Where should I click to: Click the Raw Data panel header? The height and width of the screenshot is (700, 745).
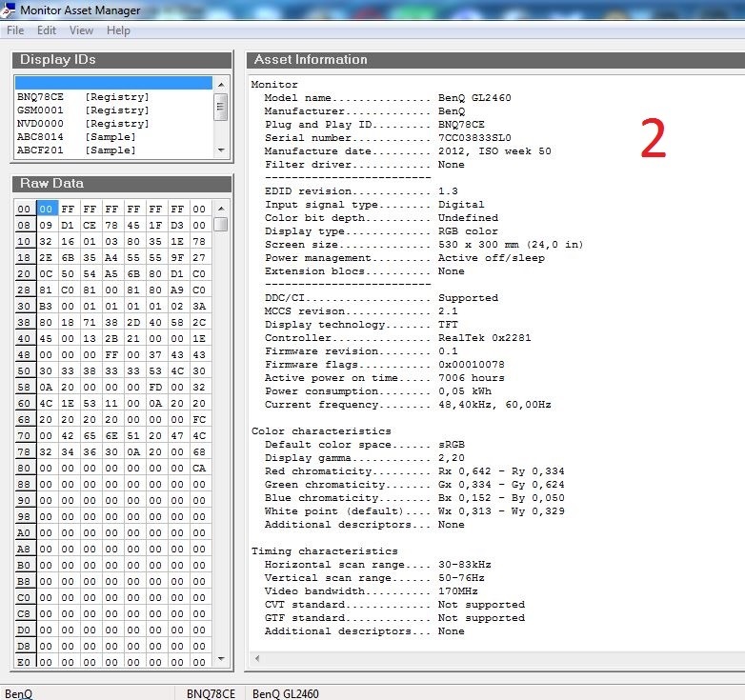[x=122, y=183]
